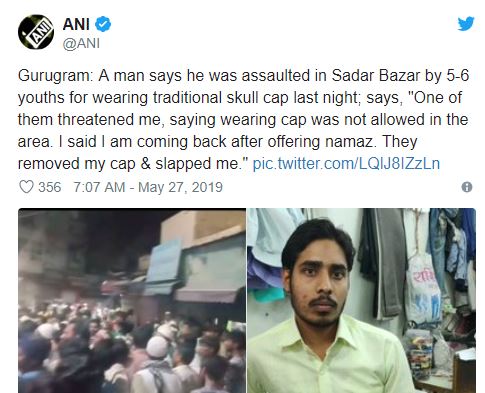Viewport: 485px width, 393px height.
Task: Click ANI's blue verified badge
Action: pos(103,24)
